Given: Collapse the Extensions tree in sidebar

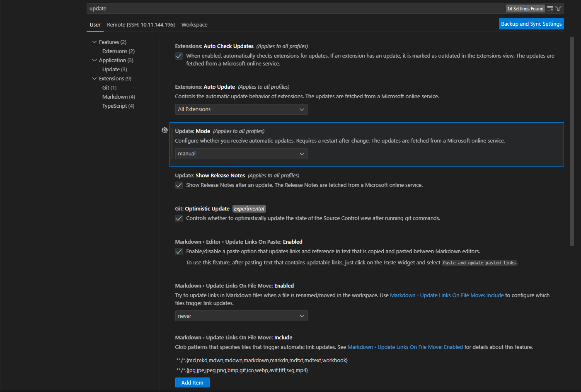Looking at the screenshot, I should coord(94,78).
